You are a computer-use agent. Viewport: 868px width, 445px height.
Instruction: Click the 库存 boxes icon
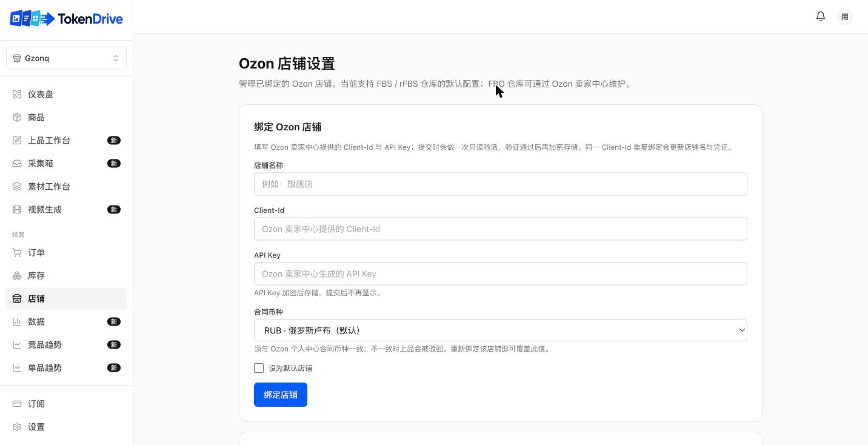click(x=17, y=275)
